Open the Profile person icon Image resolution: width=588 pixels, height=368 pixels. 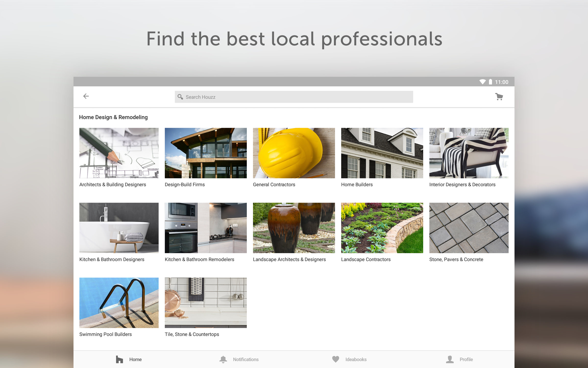click(x=450, y=359)
